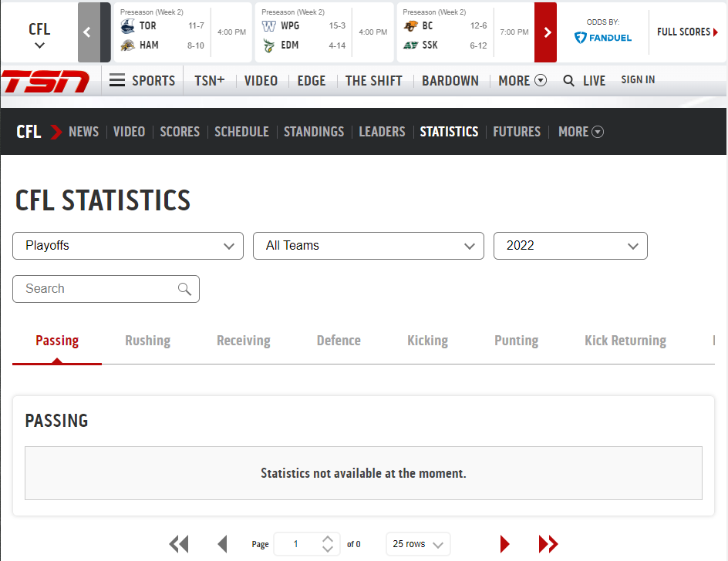
Task: Switch to the Rushing tab
Action: tap(147, 341)
